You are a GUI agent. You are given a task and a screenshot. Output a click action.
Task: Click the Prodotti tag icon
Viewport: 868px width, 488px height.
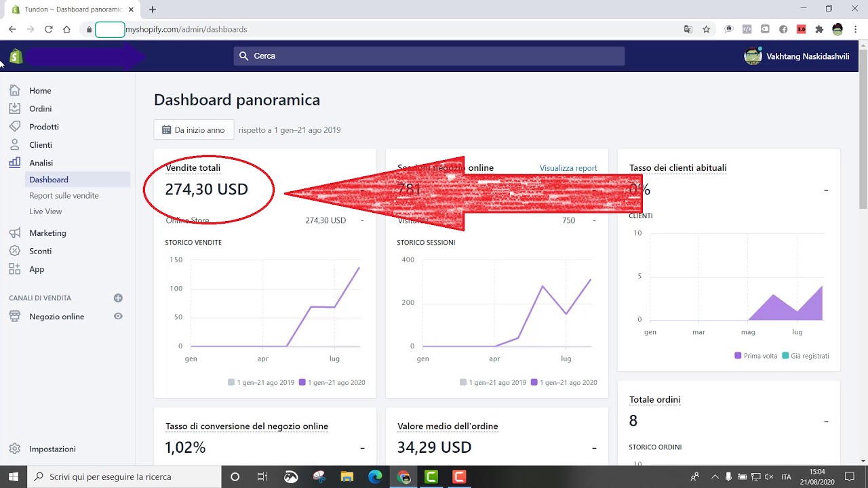point(15,126)
